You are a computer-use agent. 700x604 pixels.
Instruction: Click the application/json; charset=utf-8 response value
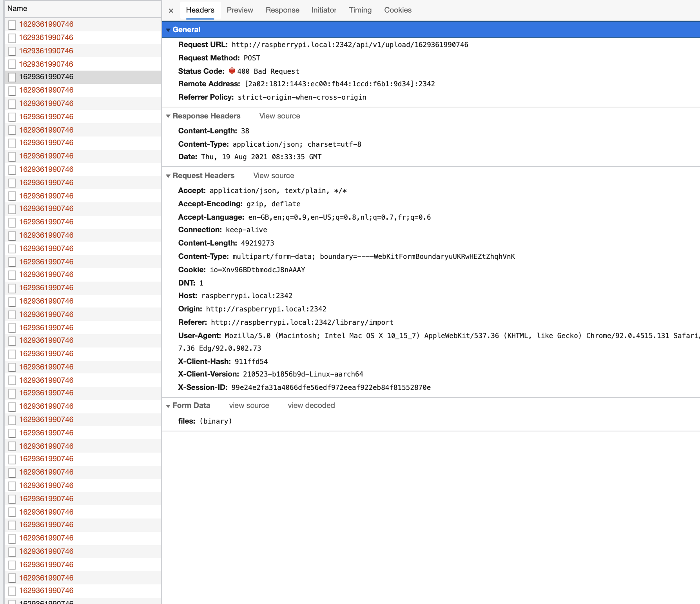297,144
